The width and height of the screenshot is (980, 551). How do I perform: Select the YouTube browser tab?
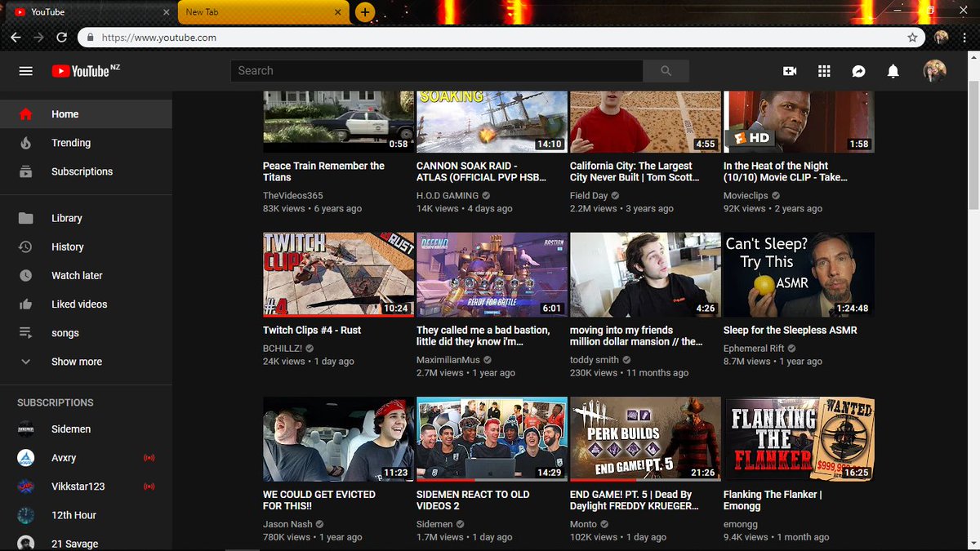(90, 12)
